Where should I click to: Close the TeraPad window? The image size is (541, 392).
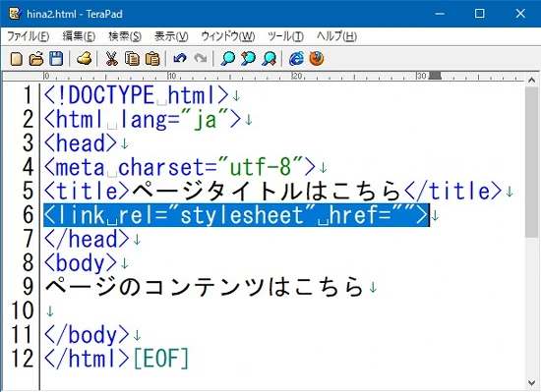(x=520, y=14)
